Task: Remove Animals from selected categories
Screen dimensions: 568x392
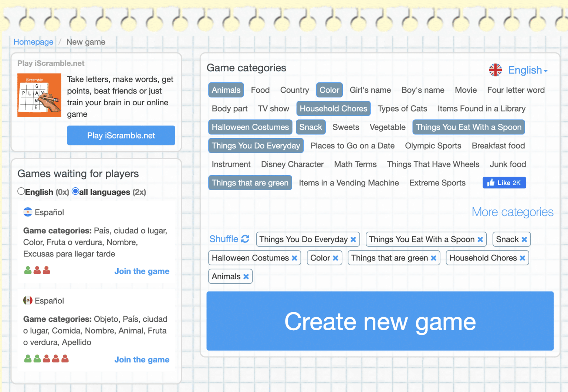Action: pos(246,276)
